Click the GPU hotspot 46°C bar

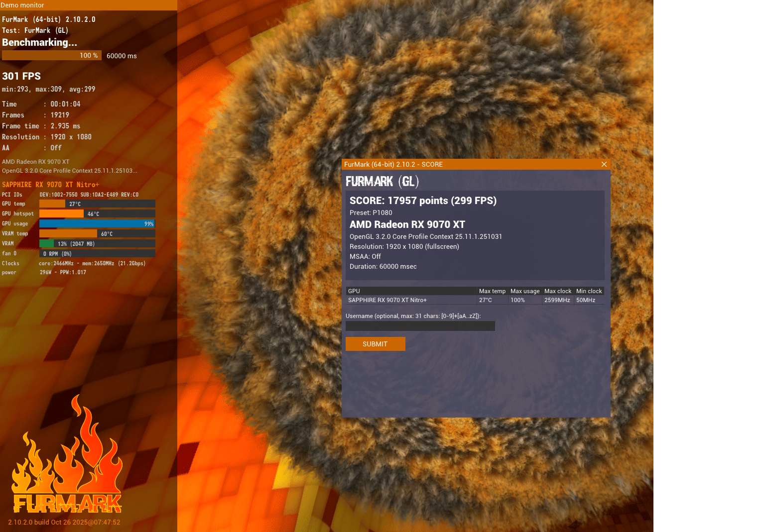click(97, 213)
